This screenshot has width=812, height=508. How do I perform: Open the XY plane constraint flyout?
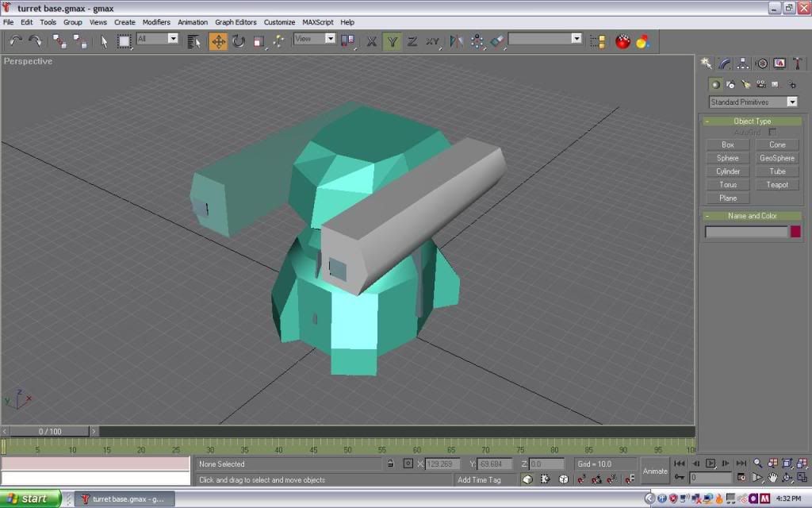433,41
